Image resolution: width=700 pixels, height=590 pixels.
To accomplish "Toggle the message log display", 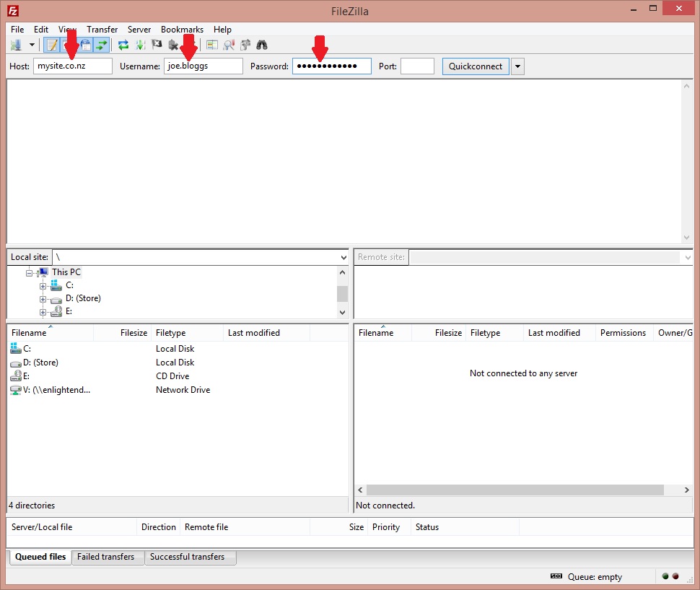I will pos(52,45).
